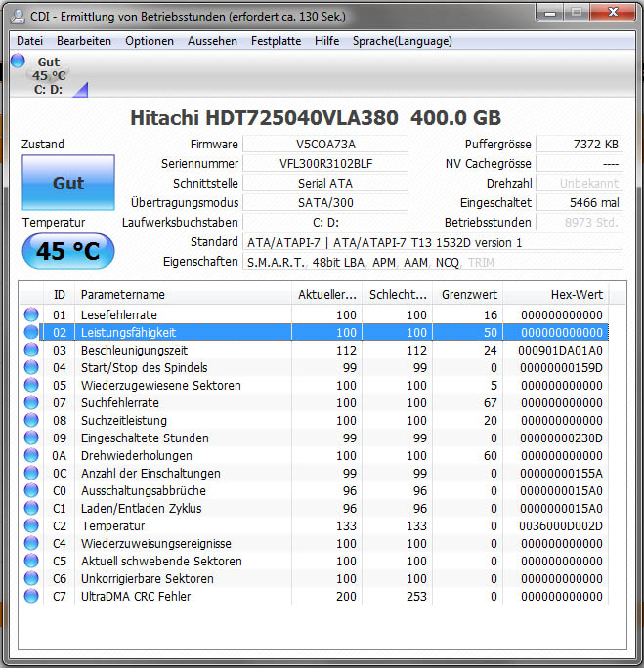Click status orb of Leistungsfähigkeit row

click(x=31, y=332)
